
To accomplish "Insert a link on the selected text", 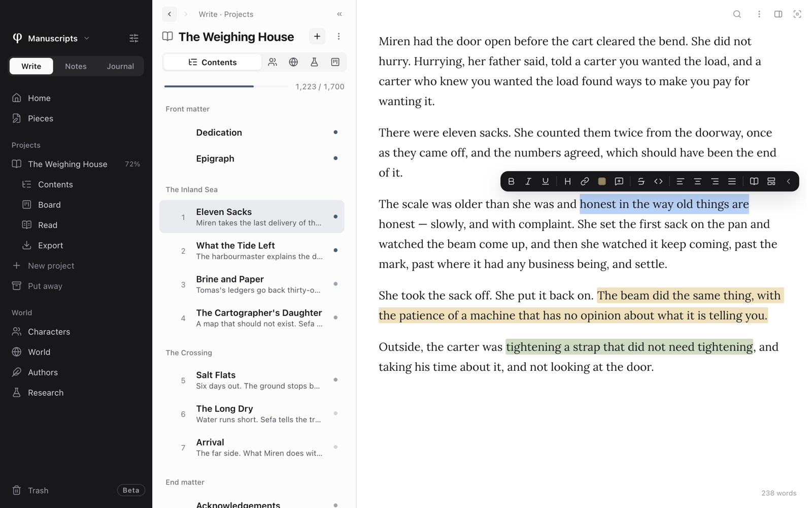I will (585, 181).
